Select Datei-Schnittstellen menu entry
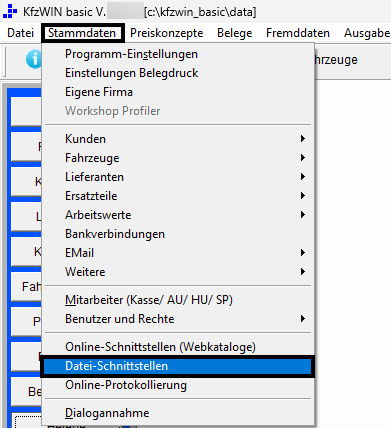 (x=177, y=366)
